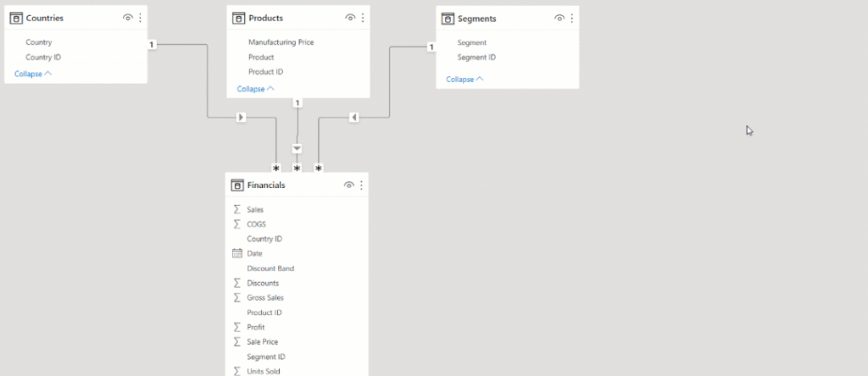The width and height of the screenshot is (868, 376).
Task: Toggle visibility of Financials table
Action: (x=348, y=185)
